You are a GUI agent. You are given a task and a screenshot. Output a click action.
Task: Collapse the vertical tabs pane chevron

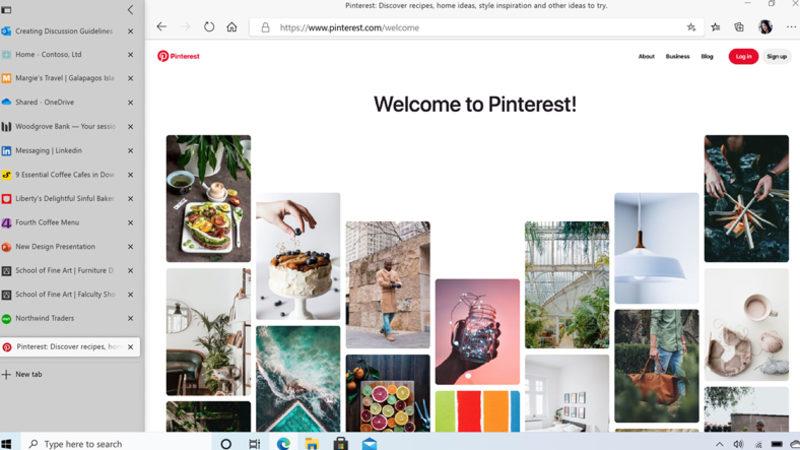tap(130, 10)
